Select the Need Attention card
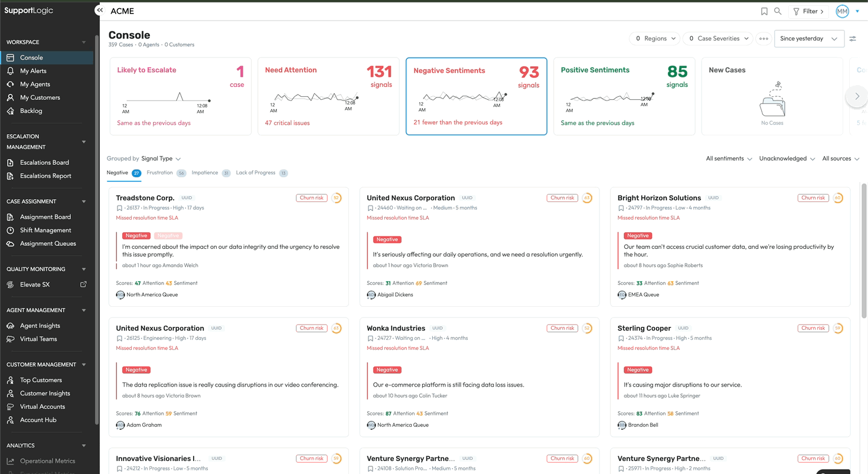Screen dimensions: 868x474 click(328, 96)
